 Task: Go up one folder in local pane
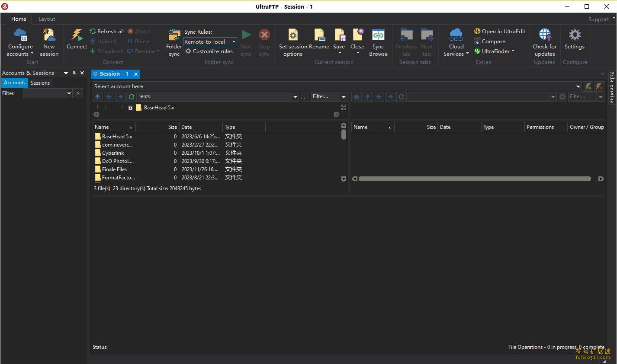[x=98, y=97]
